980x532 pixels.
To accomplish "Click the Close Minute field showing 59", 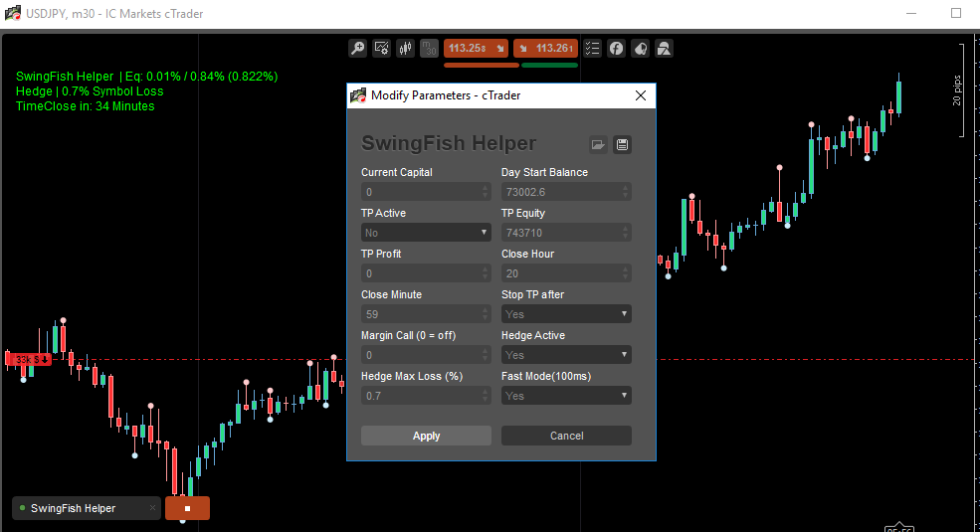I will pyautogui.click(x=426, y=314).
